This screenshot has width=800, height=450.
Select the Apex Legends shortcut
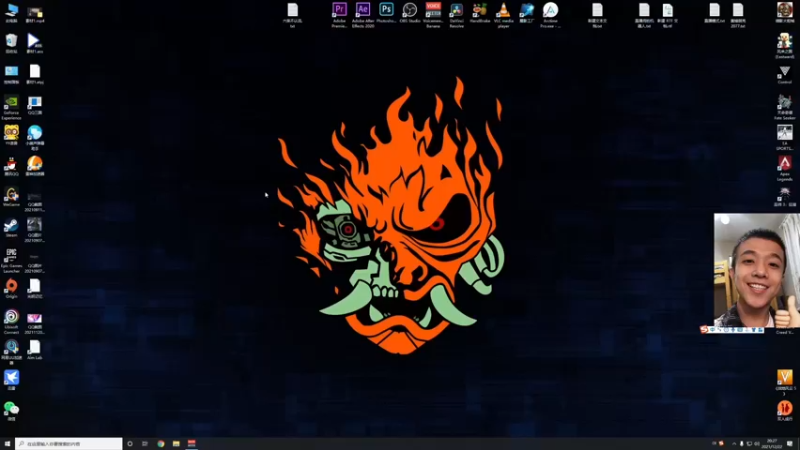[x=785, y=169]
